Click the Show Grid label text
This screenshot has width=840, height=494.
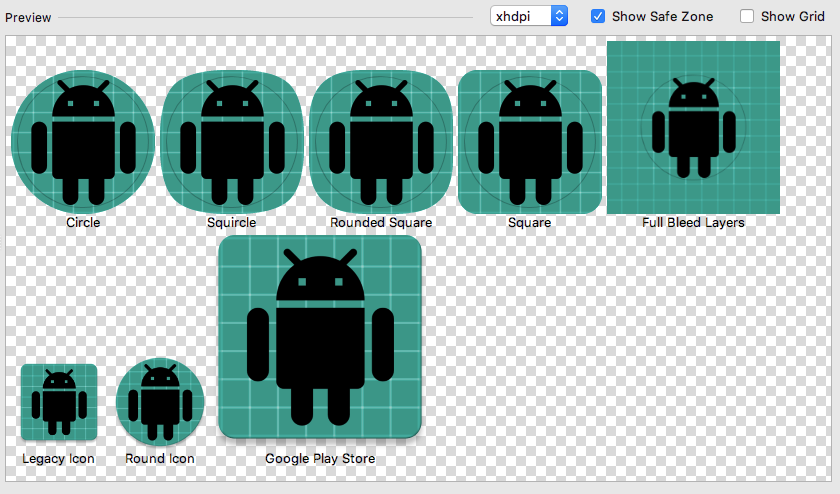[792, 17]
